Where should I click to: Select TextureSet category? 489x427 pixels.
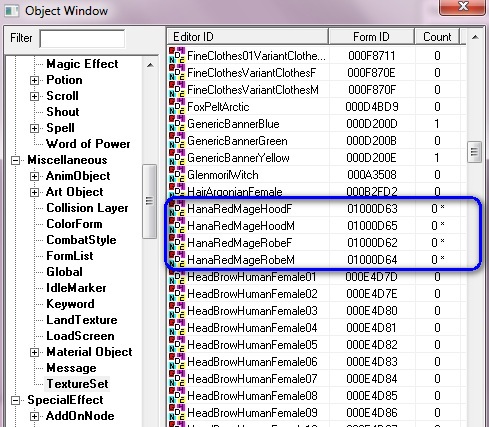point(77,384)
